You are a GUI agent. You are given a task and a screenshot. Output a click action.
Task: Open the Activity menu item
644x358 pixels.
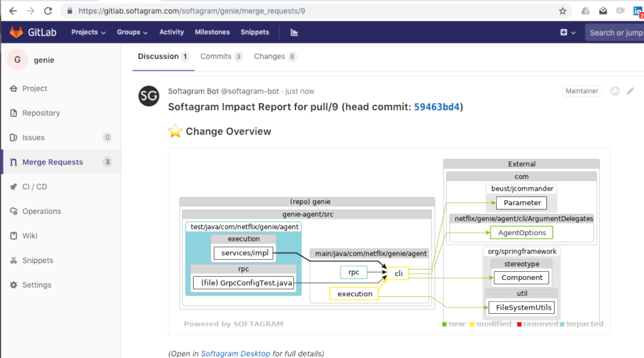(x=172, y=32)
